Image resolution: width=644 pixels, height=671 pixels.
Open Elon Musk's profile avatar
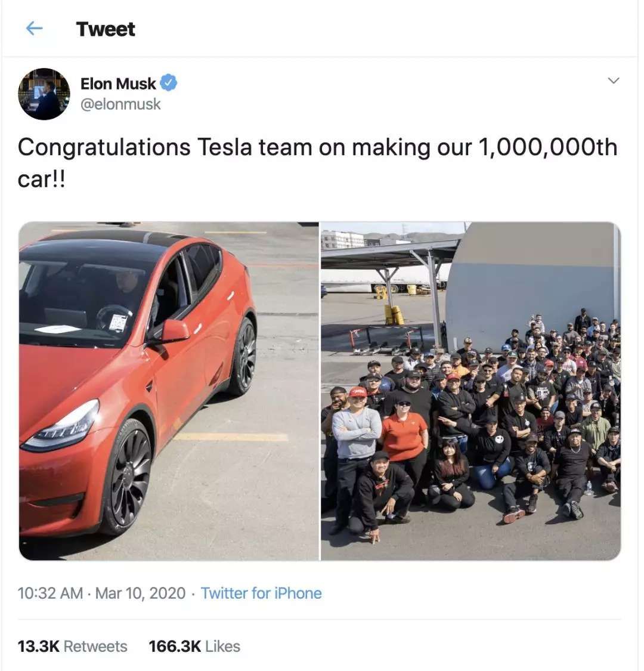tap(44, 94)
